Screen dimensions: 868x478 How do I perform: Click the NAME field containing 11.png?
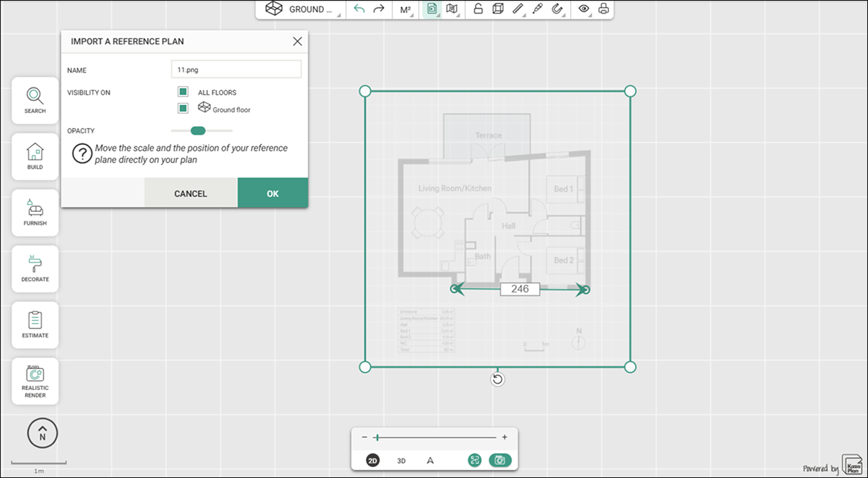(236, 69)
